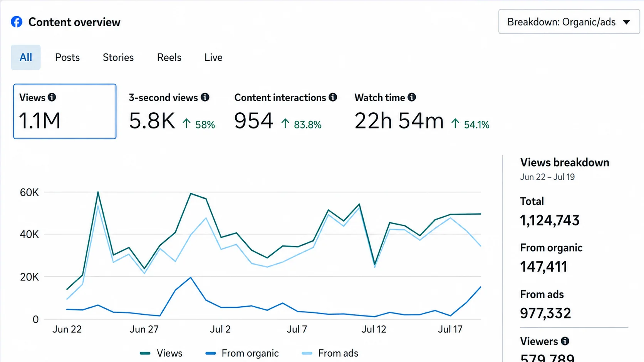Click the Jul 12 axis label

[x=374, y=329]
